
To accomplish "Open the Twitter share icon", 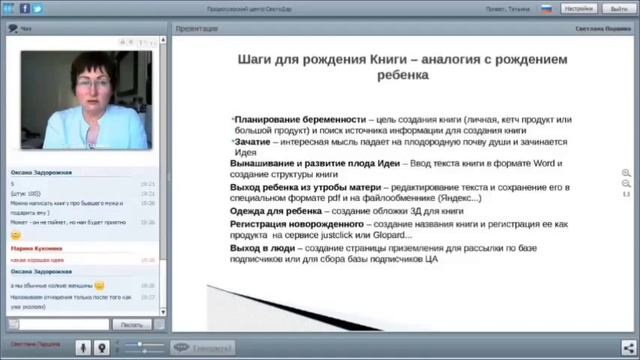I will coord(38,8).
